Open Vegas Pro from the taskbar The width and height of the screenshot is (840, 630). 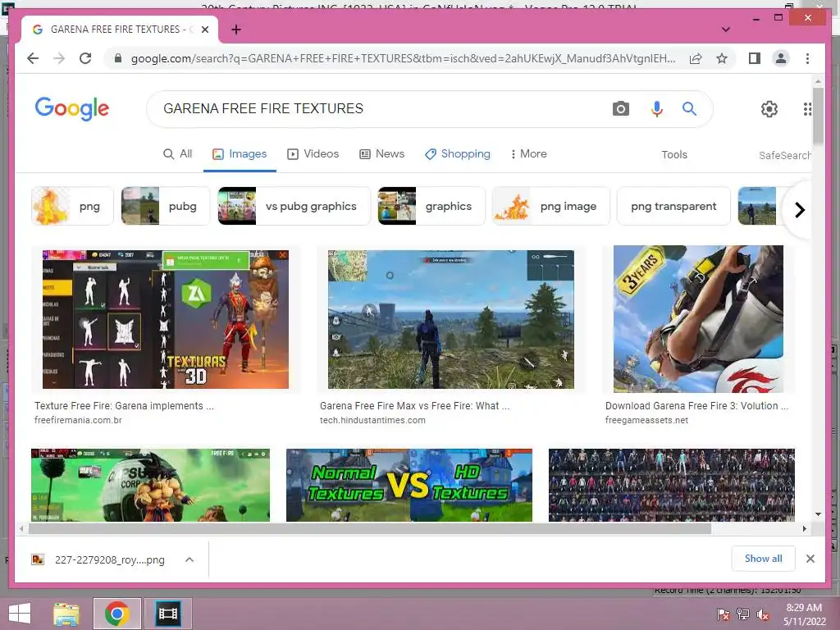167,614
